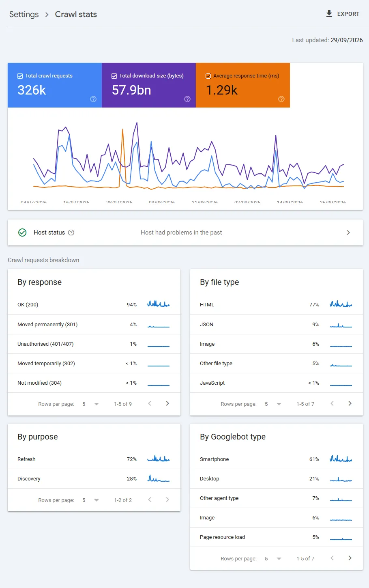
Task: Open the HTML file type sparkline
Action: (x=341, y=304)
